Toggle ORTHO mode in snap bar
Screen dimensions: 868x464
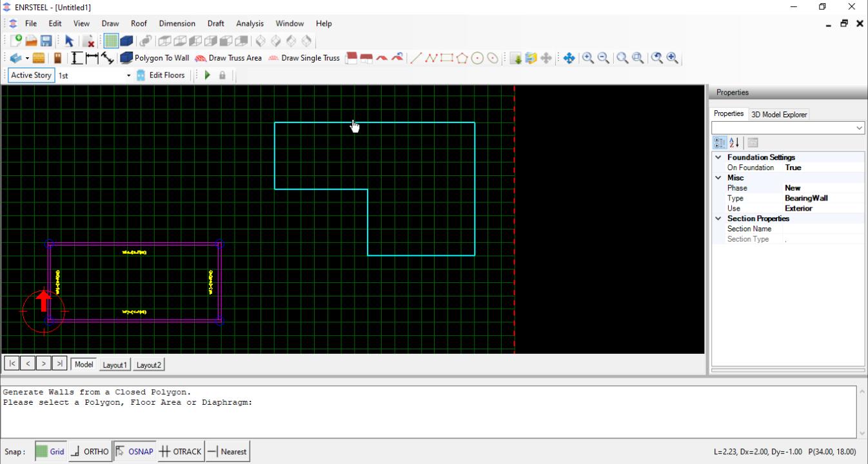tap(90, 452)
